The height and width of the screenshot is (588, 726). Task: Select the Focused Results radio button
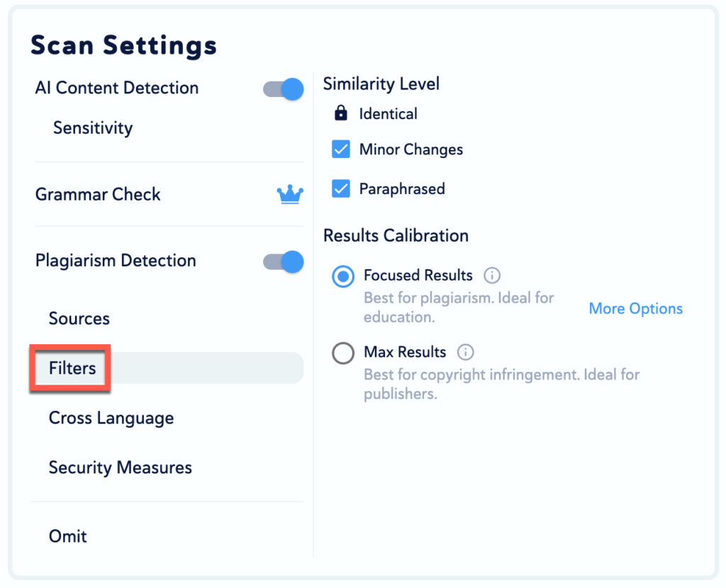click(343, 276)
